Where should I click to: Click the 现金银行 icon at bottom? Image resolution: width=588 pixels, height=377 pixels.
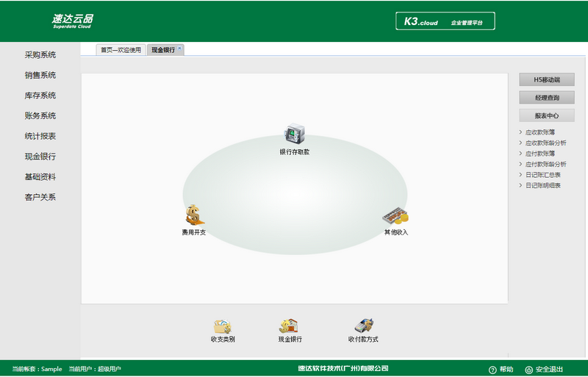tap(289, 326)
